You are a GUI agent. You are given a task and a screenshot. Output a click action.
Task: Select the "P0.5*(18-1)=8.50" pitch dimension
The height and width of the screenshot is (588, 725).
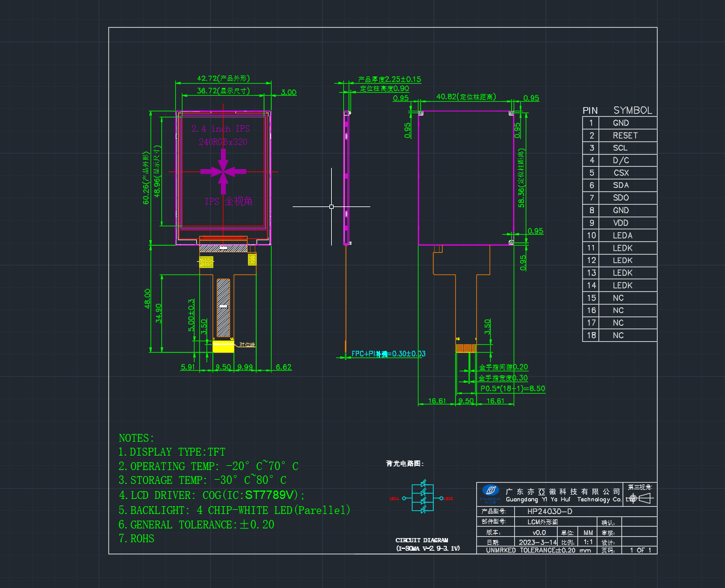(x=512, y=389)
